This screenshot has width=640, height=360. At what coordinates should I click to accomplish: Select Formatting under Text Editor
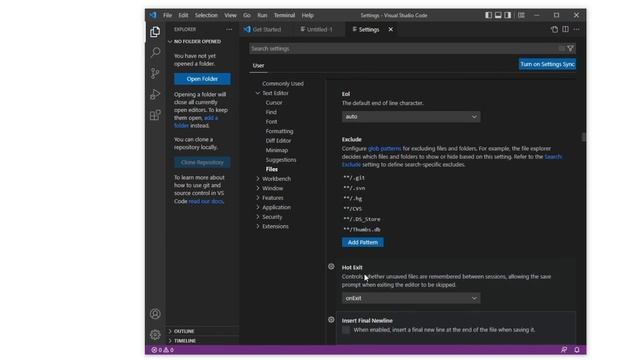click(279, 131)
